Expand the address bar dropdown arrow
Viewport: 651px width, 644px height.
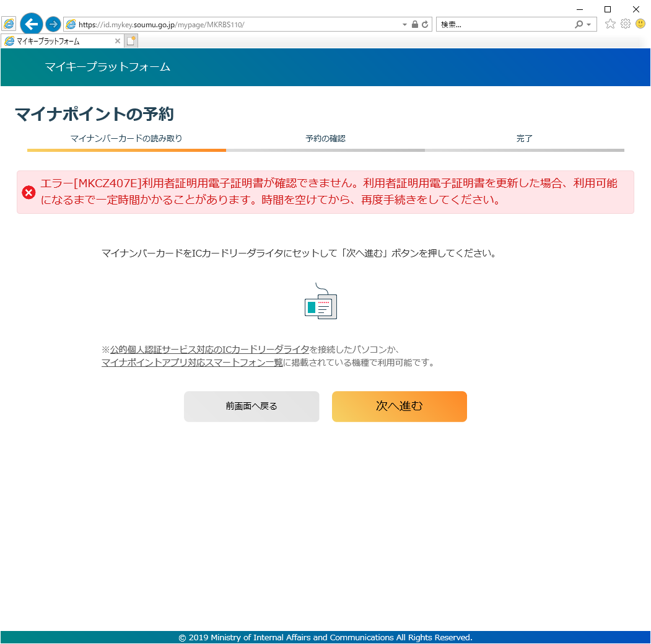(x=405, y=25)
